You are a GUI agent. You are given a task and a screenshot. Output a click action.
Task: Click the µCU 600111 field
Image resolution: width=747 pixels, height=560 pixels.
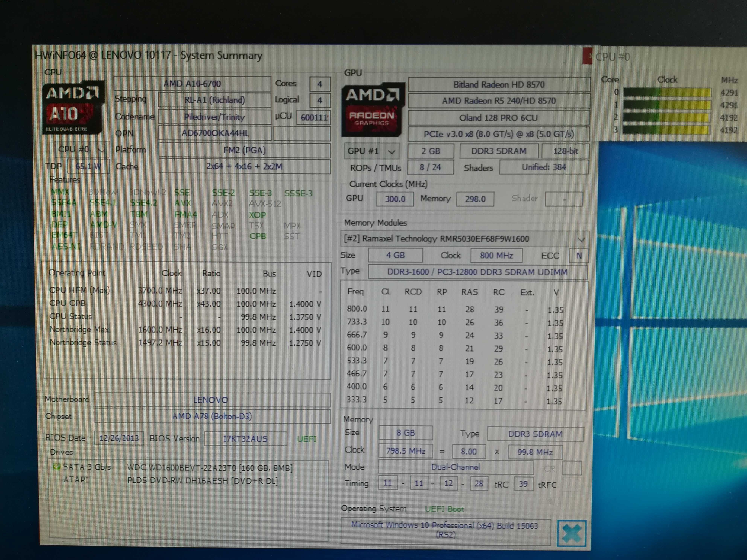313,117
